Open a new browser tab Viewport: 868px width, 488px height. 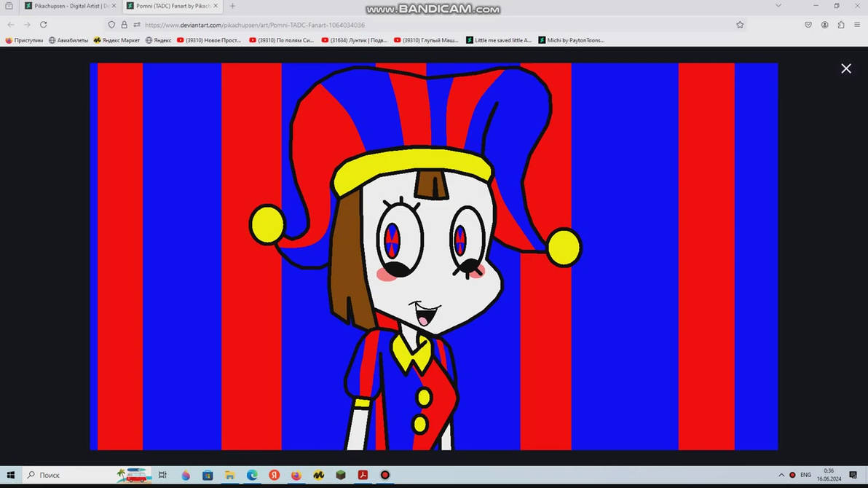point(232,6)
